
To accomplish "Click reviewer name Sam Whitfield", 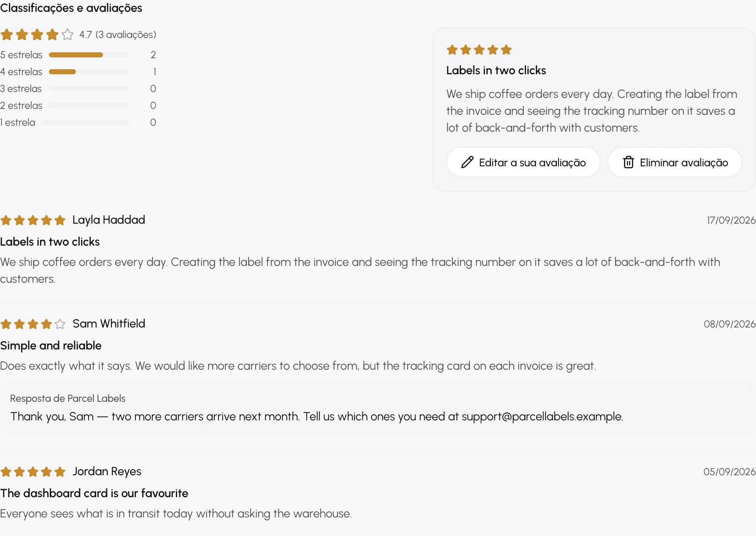I will tap(109, 324).
